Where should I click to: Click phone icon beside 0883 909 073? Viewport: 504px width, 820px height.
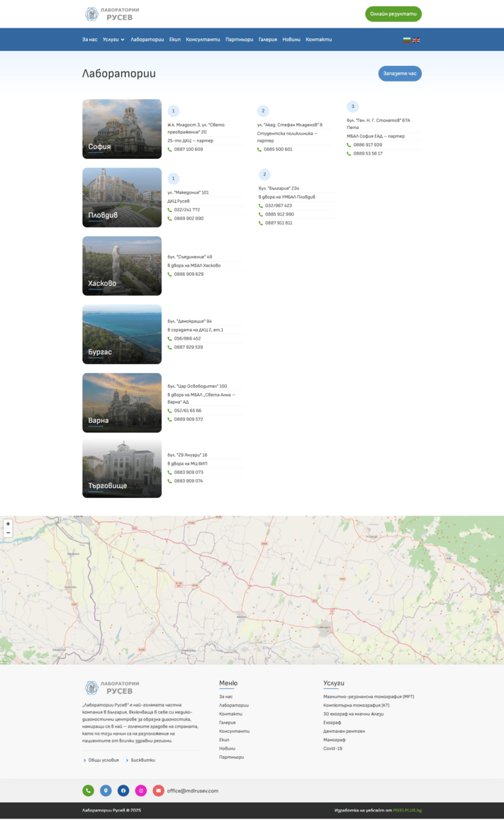click(169, 472)
